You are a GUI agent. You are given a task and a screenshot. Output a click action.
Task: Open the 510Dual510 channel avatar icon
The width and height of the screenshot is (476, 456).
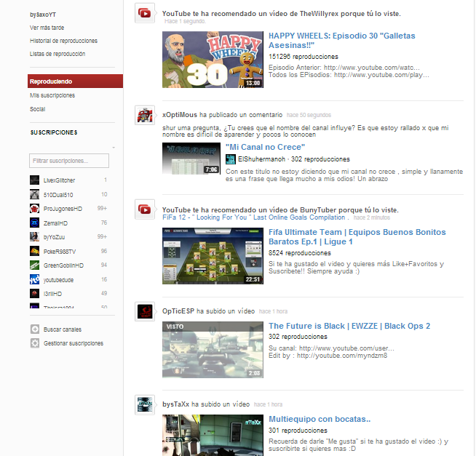pyautogui.click(x=34, y=194)
